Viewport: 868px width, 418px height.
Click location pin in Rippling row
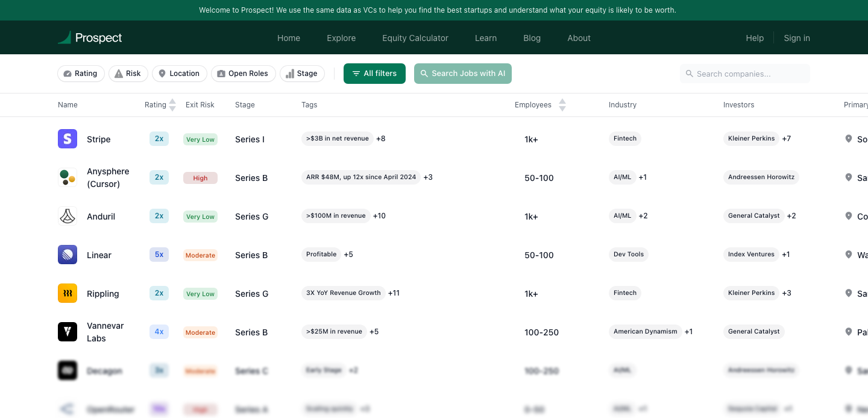(849, 293)
